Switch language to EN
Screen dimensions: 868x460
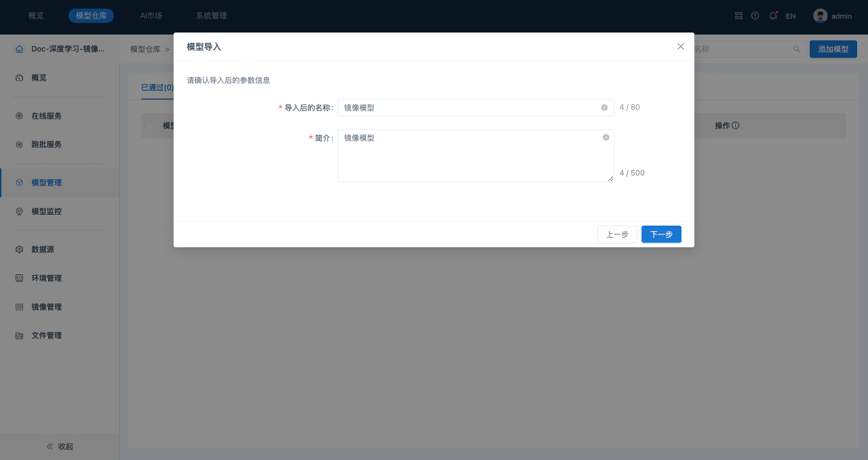point(791,16)
